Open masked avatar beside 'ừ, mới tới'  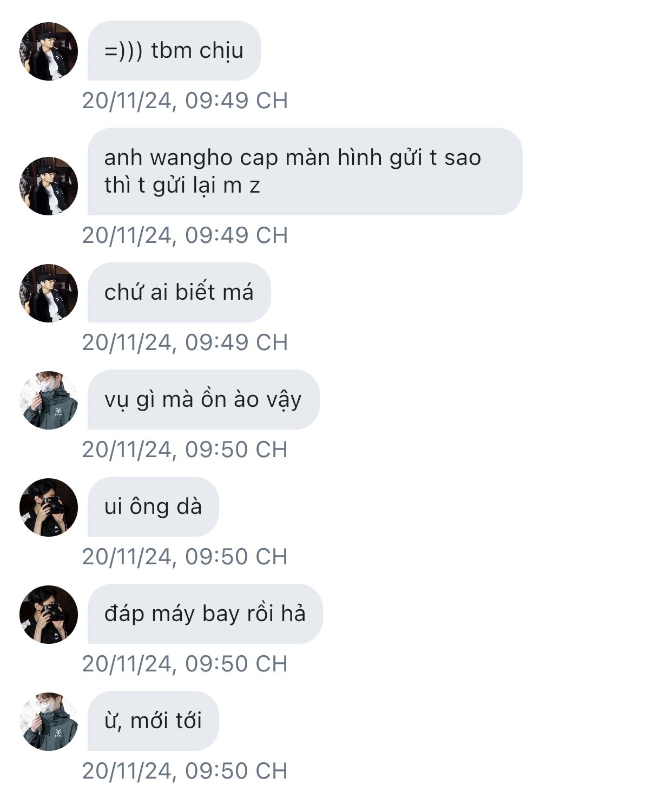point(49,722)
